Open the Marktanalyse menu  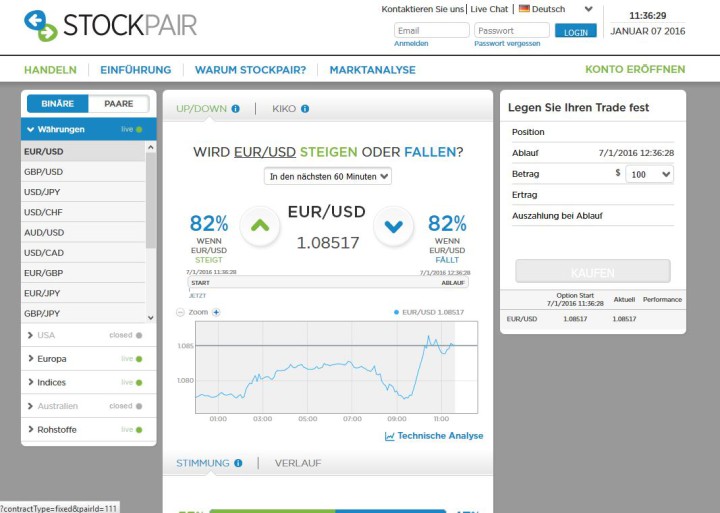pyautogui.click(x=372, y=70)
